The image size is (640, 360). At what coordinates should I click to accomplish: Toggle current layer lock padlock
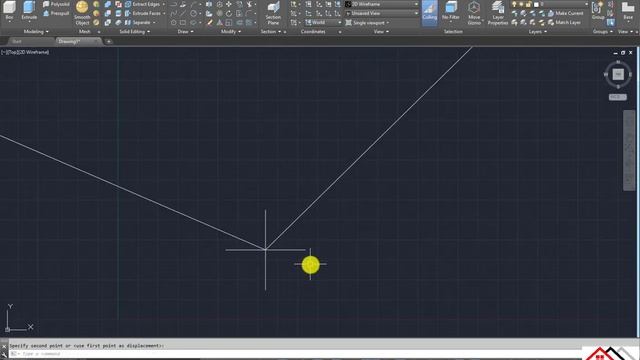(529, 4)
